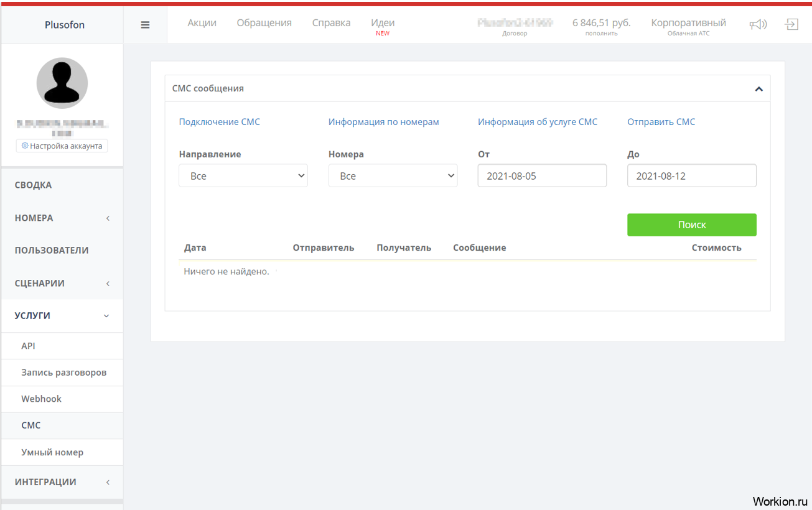Click the Информация по номерам link

coord(384,122)
